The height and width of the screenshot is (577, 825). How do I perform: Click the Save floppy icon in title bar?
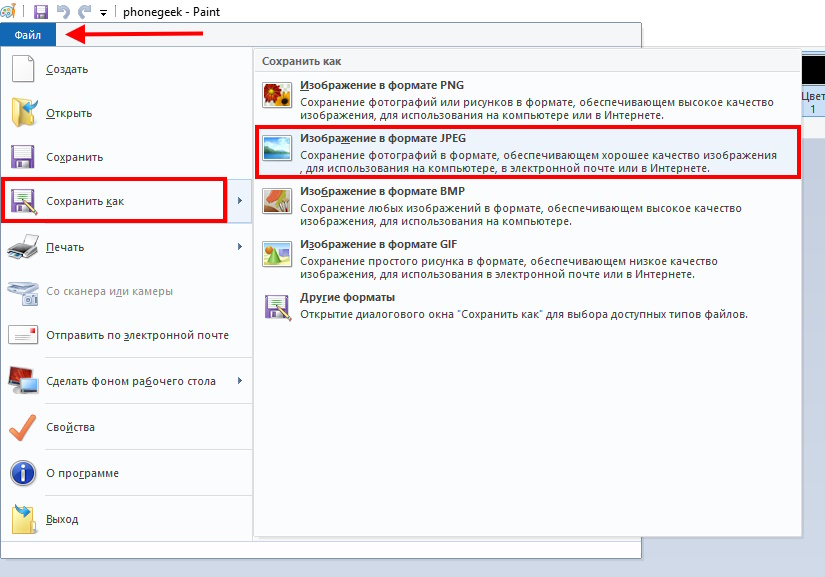(41, 12)
